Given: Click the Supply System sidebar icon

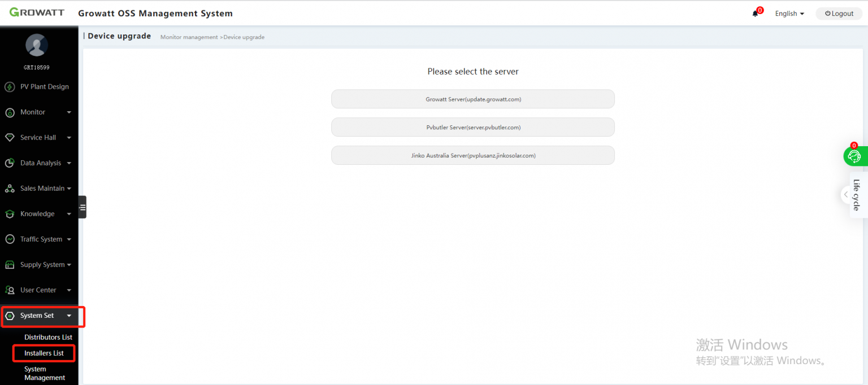Looking at the screenshot, I should pyautogui.click(x=10, y=264).
